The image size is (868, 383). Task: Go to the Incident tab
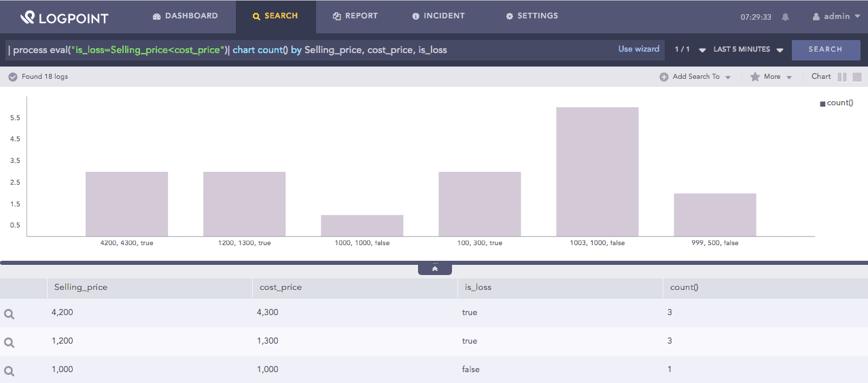(438, 16)
